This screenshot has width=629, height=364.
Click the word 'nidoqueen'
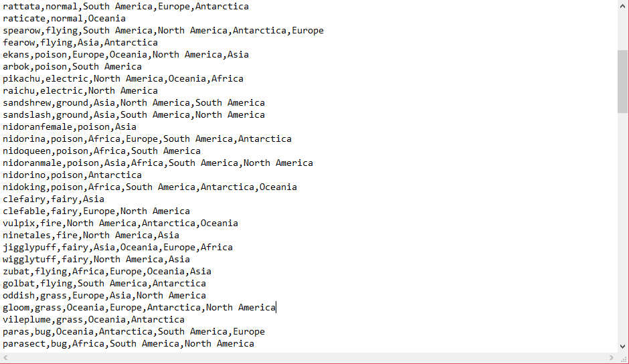coord(27,151)
